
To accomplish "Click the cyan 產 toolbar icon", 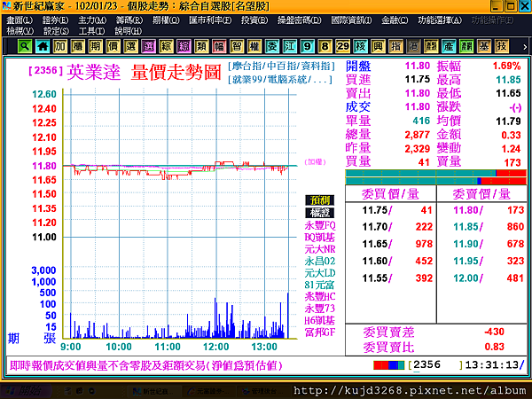I will tap(448, 46).
